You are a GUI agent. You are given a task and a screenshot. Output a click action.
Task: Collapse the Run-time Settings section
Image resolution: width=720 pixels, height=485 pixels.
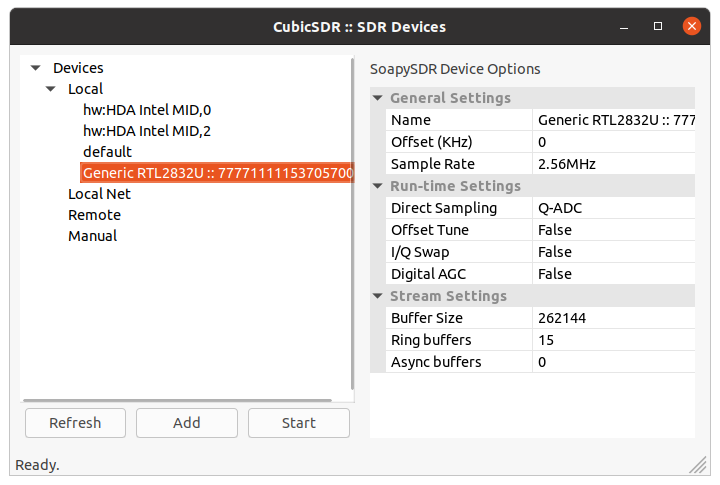click(x=377, y=186)
